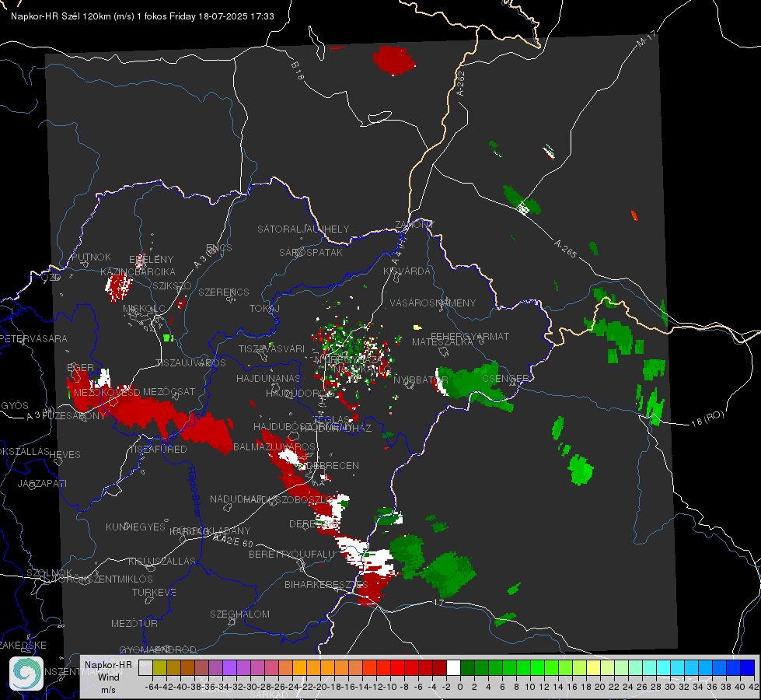Screen dimensions: 761x700
Task: Select the M-17 road label
Action: 646,39
